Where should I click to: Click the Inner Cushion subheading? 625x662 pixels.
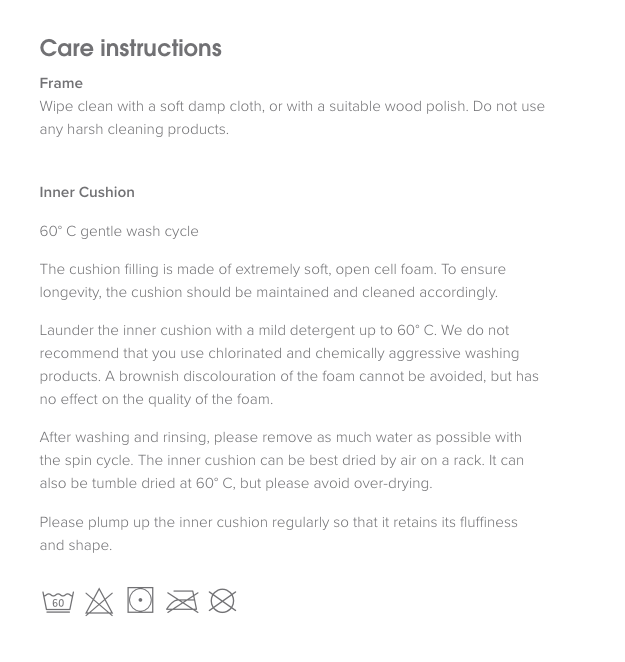click(x=87, y=192)
